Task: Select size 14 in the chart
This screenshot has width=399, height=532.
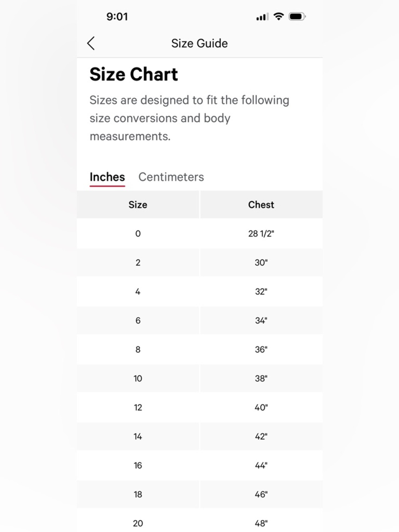Action: click(199, 437)
